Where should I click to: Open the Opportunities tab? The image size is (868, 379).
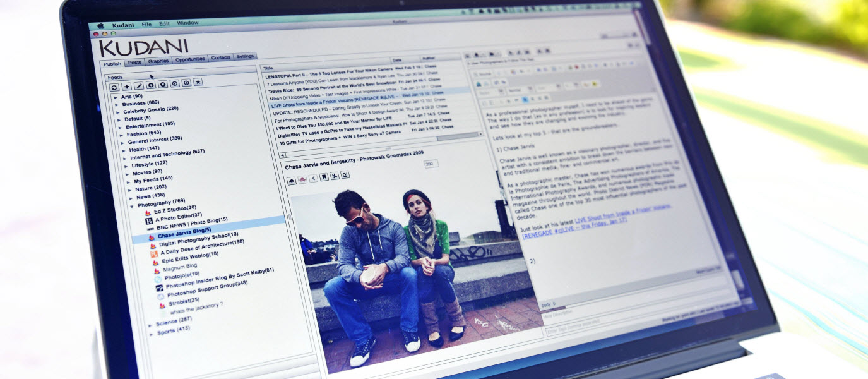pyautogui.click(x=190, y=59)
